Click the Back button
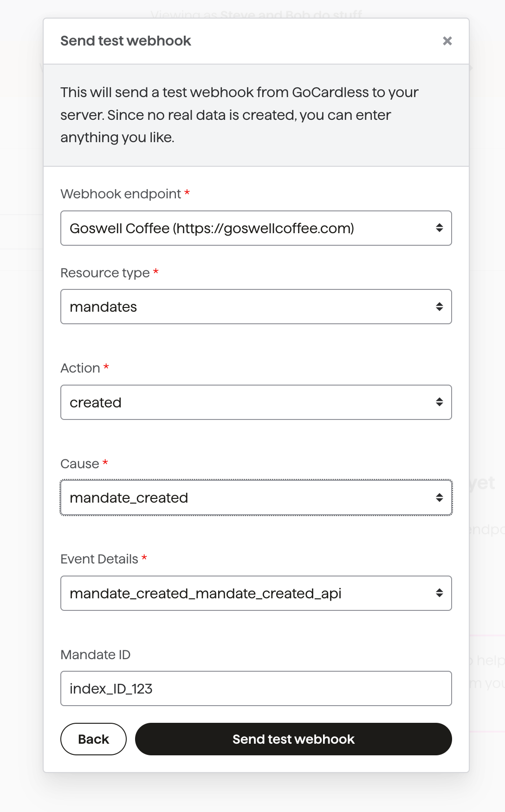The image size is (505, 812). [93, 739]
